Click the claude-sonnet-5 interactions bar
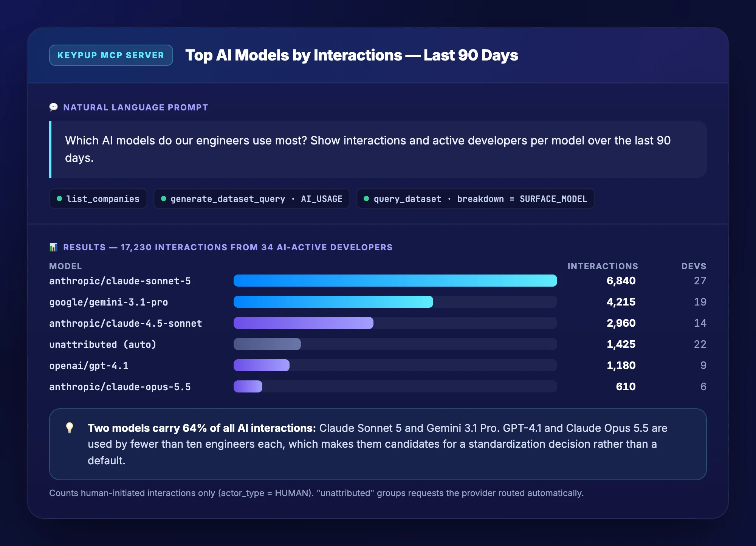Viewport: 756px width, 546px height. tap(395, 281)
